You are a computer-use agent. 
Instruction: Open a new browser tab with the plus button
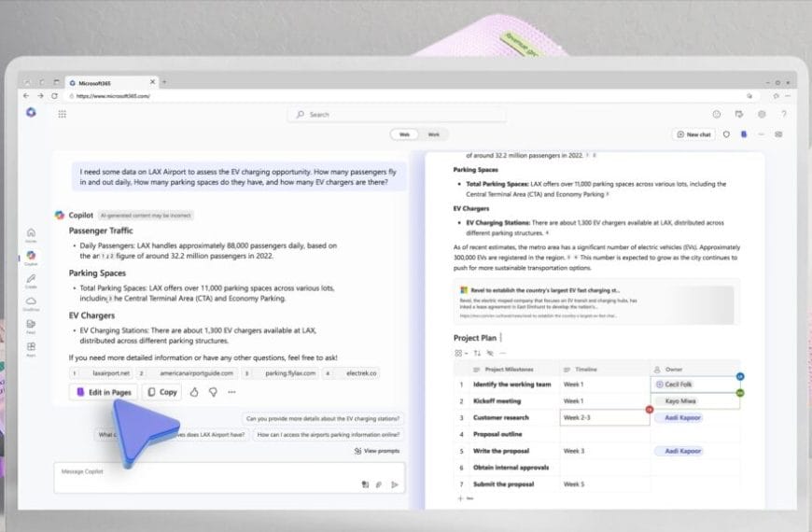click(164, 82)
